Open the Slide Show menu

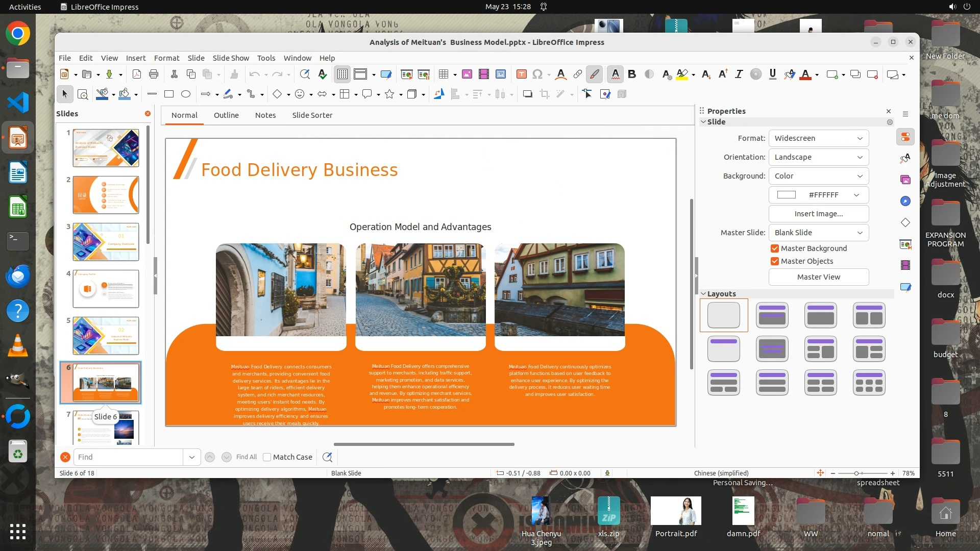pos(231,58)
